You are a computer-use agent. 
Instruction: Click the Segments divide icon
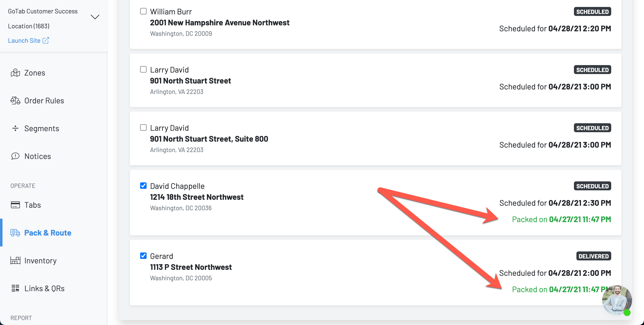[x=15, y=128]
